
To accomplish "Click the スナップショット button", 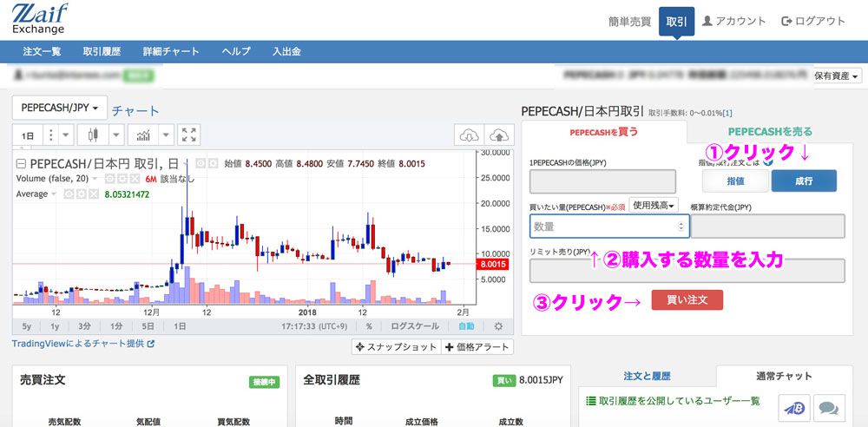I will tap(396, 347).
